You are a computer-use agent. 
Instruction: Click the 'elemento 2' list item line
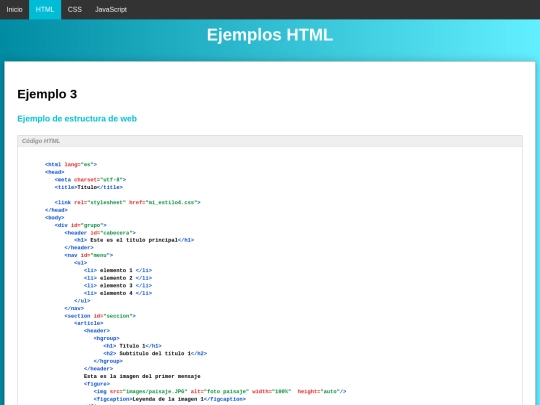(x=118, y=278)
